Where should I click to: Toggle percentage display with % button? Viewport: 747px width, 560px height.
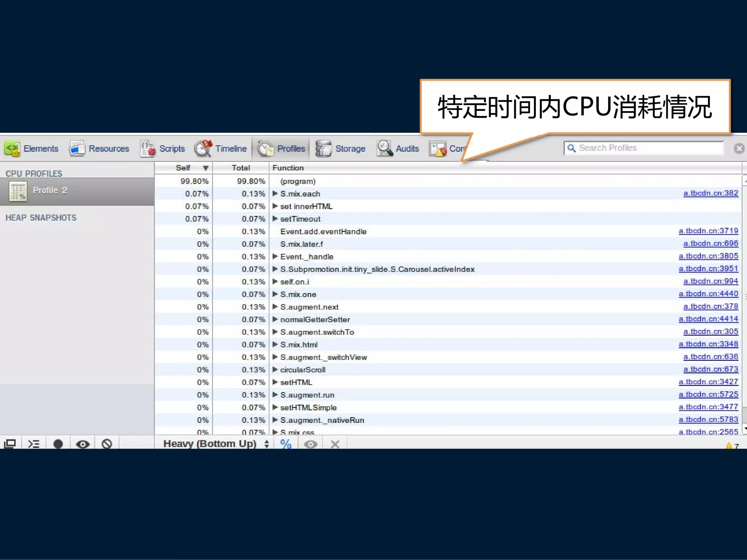(286, 444)
